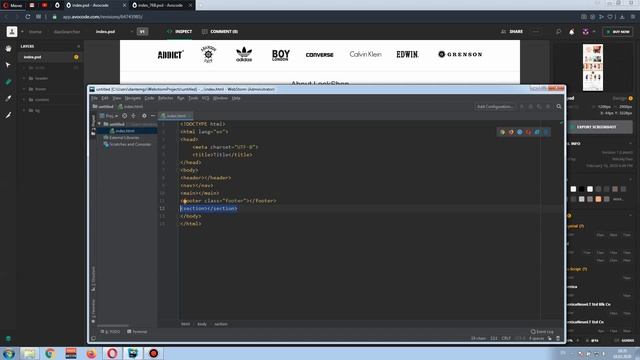Click Export Screenshot button
The width and height of the screenshot is (640, 360).
click(x=600, y=127)
